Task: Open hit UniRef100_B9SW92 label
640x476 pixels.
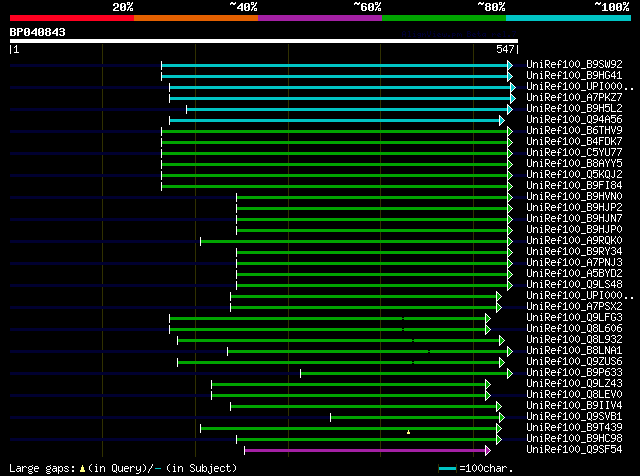Action: click(574, 65)
